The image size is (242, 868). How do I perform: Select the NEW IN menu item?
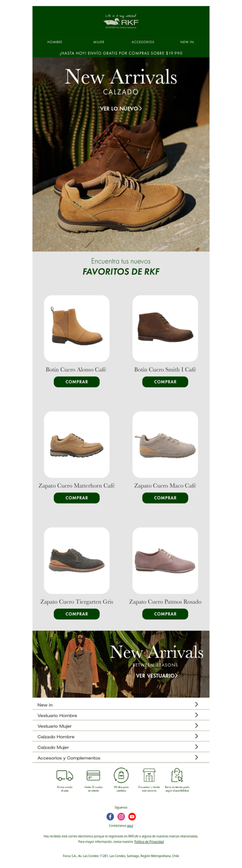(x=187, y=42)
